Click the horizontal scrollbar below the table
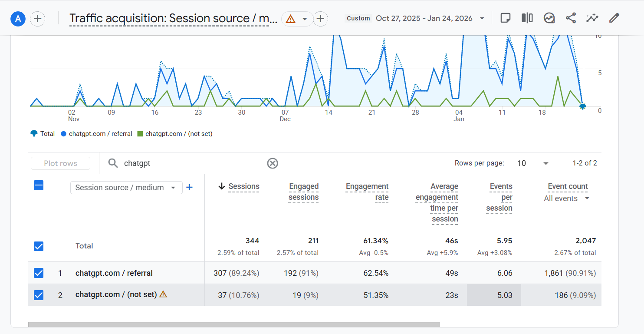Image resolution: width=644 pixels, height=334 pixels. (x=233, y=324)
